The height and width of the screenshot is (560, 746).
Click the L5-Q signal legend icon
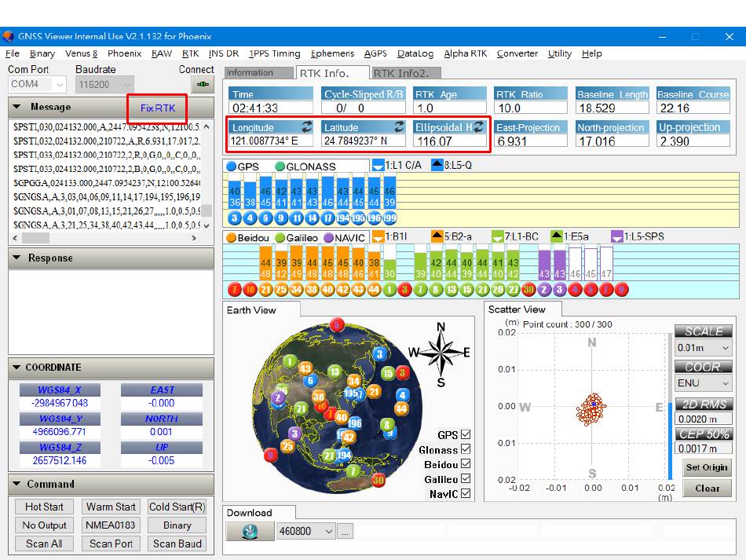point(437,165)
